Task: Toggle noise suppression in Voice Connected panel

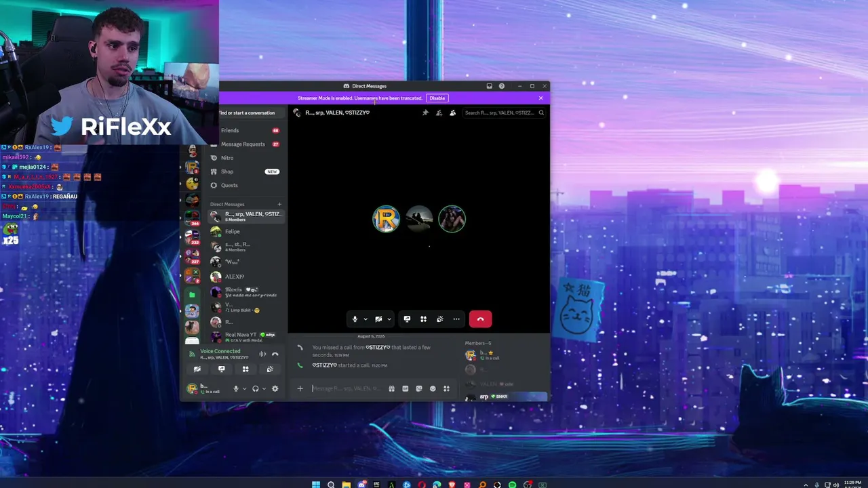Action: tap(262, 354)
